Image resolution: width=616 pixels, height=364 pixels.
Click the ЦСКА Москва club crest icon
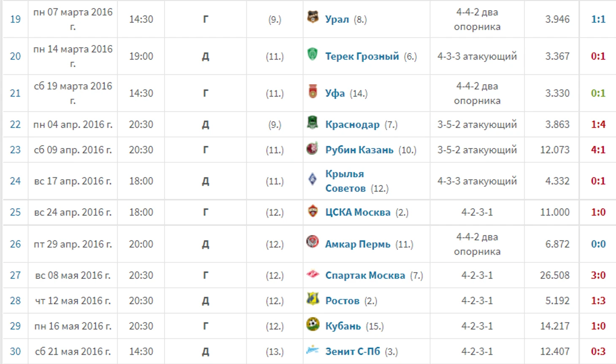pos(313,210)
